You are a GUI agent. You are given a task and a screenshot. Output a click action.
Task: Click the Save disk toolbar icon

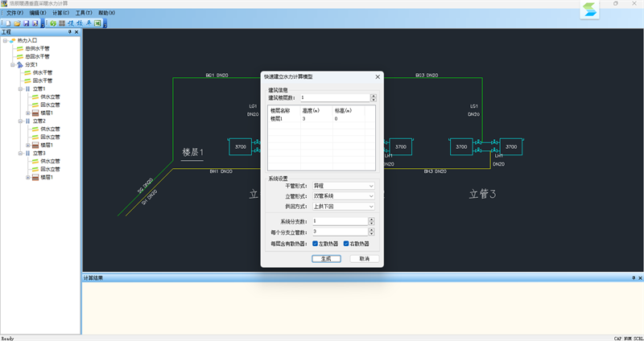[x=27, y=23]
